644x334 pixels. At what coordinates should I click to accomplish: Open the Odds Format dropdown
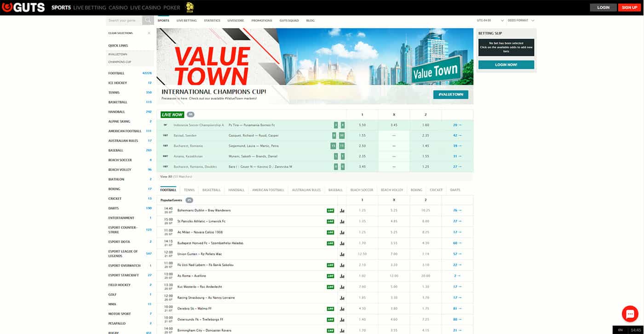click(521, 20)
